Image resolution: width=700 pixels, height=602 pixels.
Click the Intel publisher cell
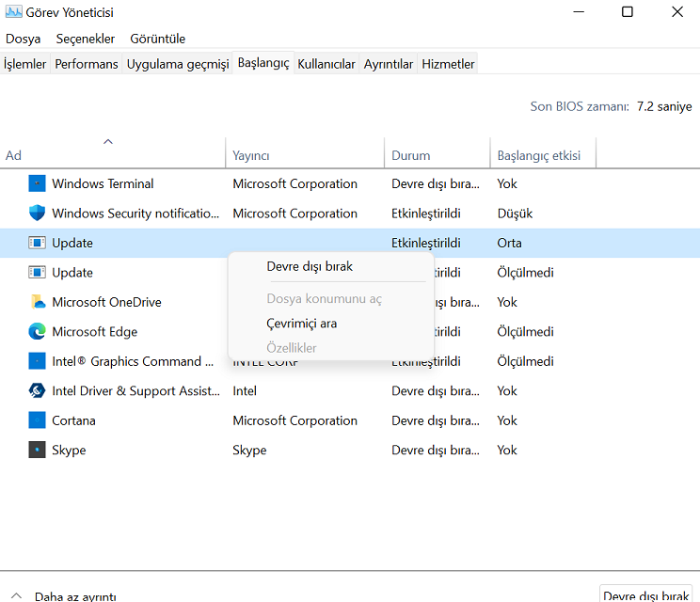pos(245,391)
